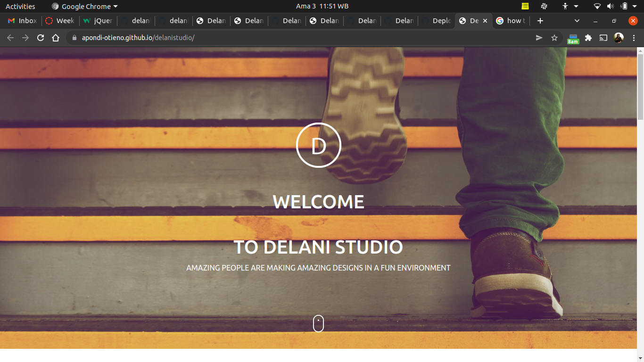Click the Slack icon in the system tray
The width and height of the screenshot is (644, 362).
pyautogui.click(x=544, y=6)
